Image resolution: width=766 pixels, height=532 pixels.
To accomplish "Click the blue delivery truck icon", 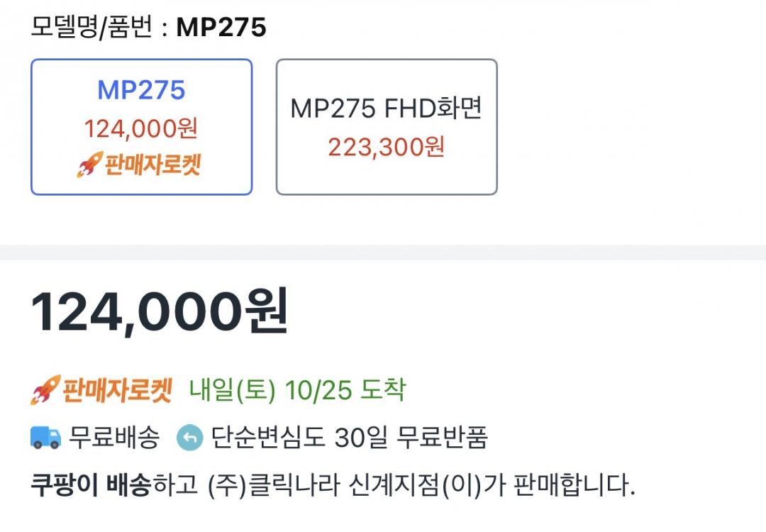I will 46,437.
